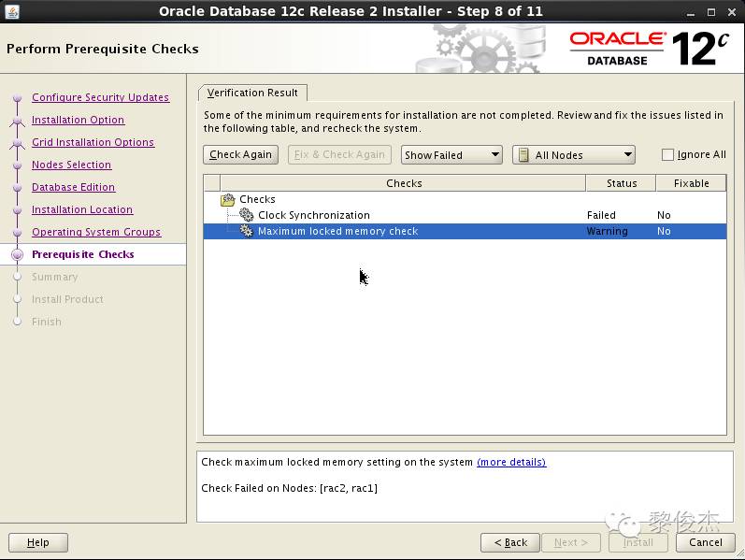Go to Operating System Groups step
The height and width of the screenshot is (560, 745).
(96, 232)
